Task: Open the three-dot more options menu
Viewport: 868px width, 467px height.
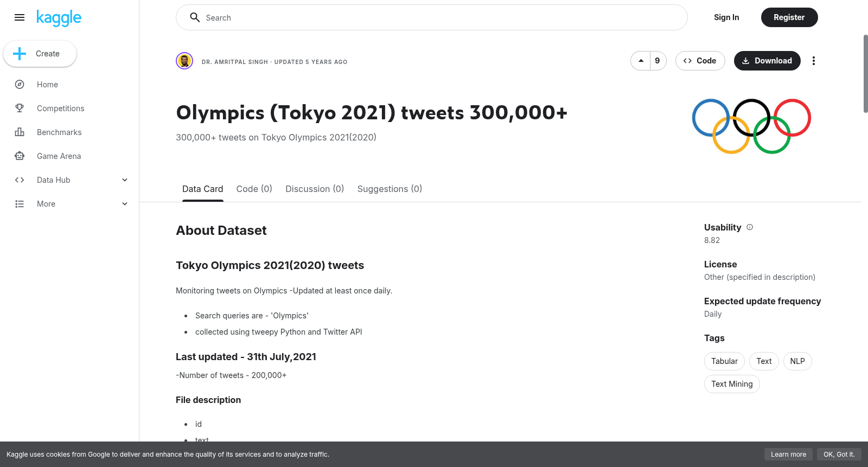Action: coord(813,61)
